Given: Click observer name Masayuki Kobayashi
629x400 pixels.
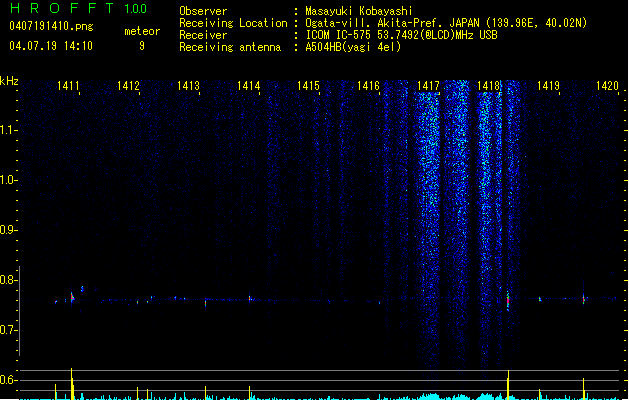Looking at the screenshot, I should (359, 11).
